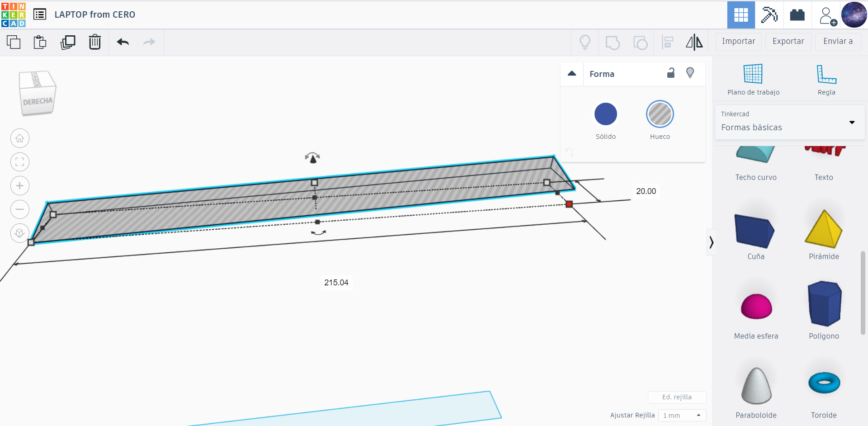The width and height of the screenshot is (868, 426).
Task: Switch to 3D design grid view
Action: click(741, 15)
